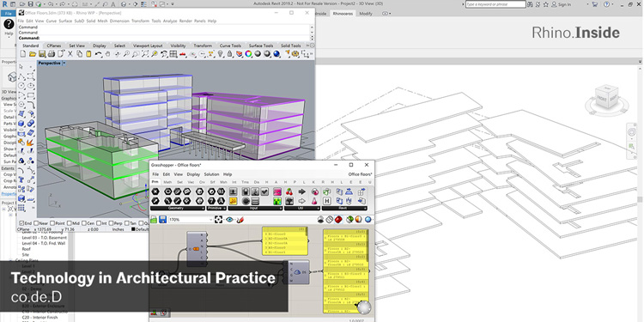This screenshot has height=322, width=644.
Task: Select the Pan hand tool in Rhino
Action: coord(107,54)
